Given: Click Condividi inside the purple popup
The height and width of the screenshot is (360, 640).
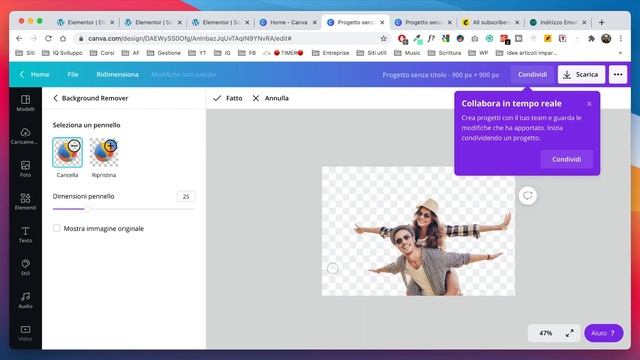Looking at the screenshot, I should (x=567, y=159).
